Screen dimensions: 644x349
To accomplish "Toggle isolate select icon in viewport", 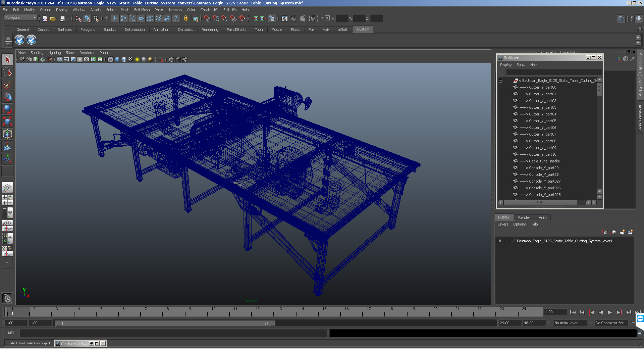I will (x=161, y=59).
